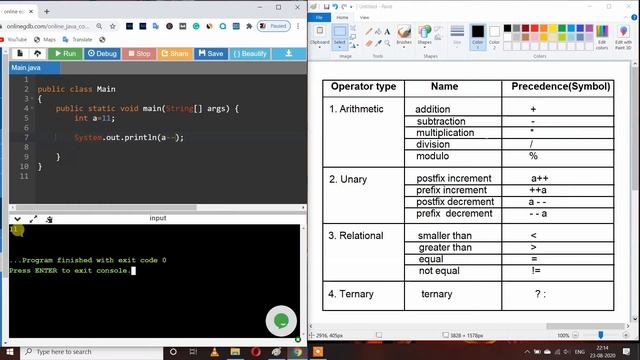Open Edit with Paint 3D
Screen dimensions: 640x360
click(623, 37)
